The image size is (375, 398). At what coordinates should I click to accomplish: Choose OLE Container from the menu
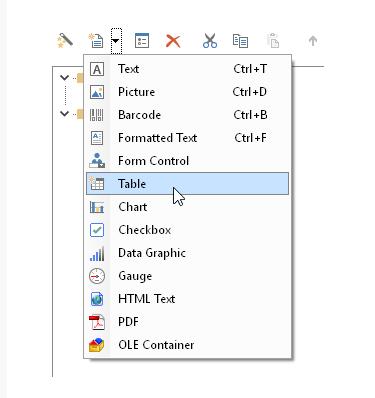187,345
